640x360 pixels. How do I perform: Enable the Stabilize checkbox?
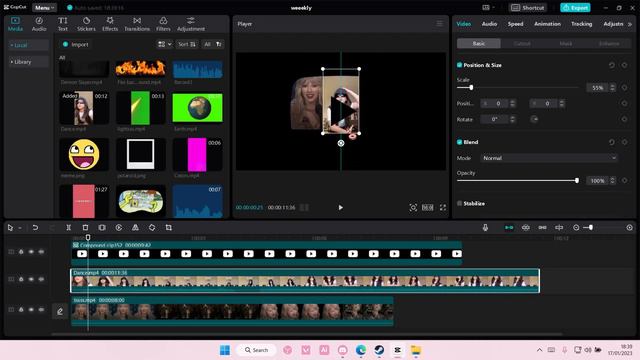(x=459, y=203)
